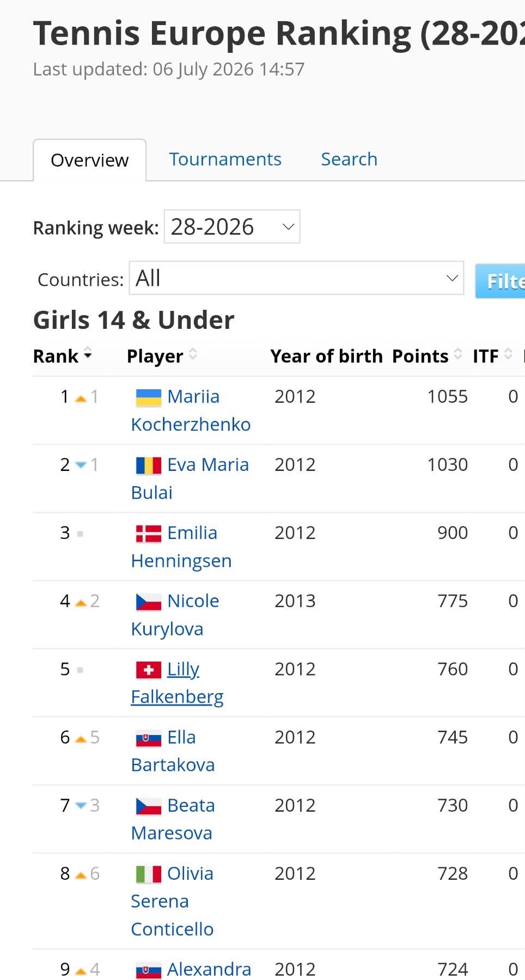Screen dimensions: 525x980
Task: Switch to the Tournaments tab
Action: 225,159
